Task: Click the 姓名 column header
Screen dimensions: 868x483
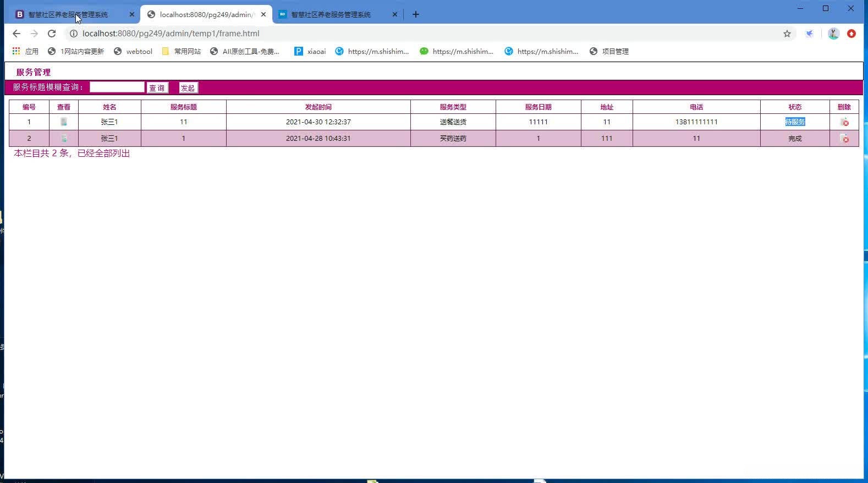Action: point(109,107)
